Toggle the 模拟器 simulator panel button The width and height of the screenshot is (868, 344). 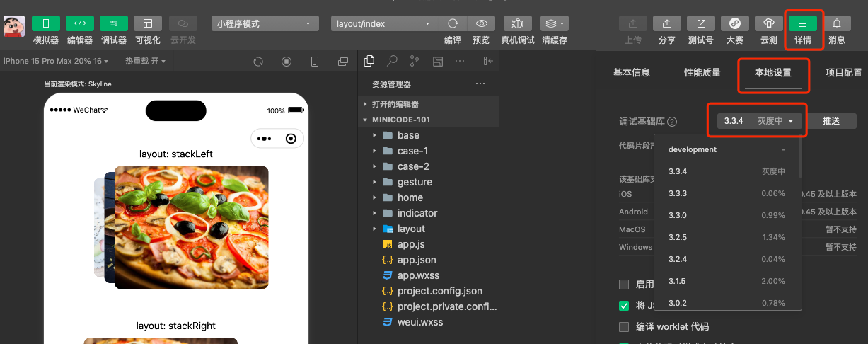[x=46, y=23]
